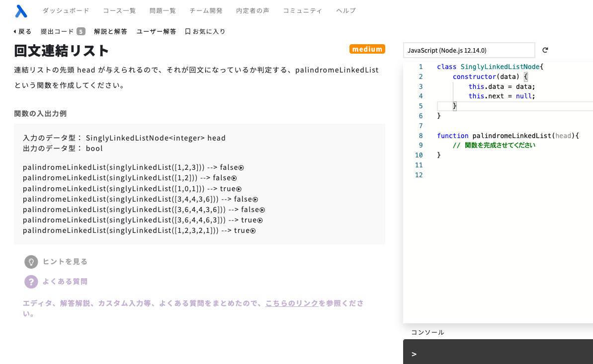Click the blue site logo
The image size is (593, 364).
21,11
